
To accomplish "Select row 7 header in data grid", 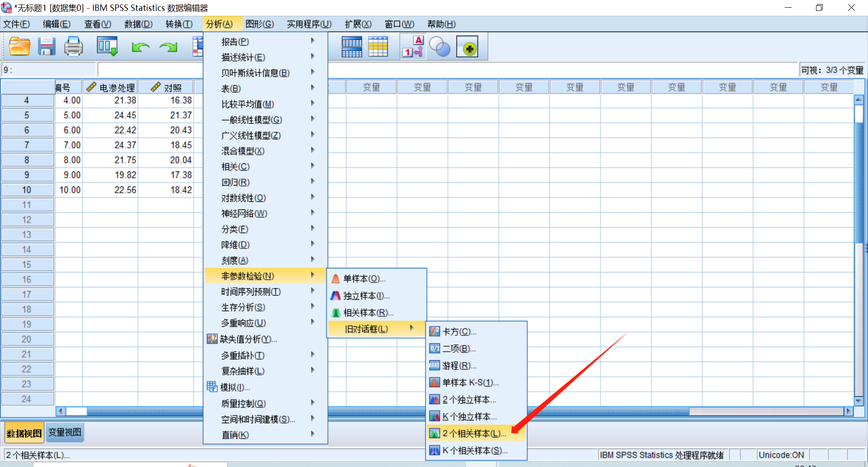I will [27, 145].
